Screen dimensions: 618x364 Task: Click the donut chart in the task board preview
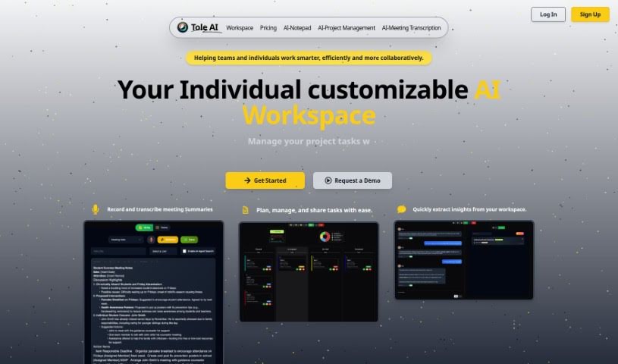coord(325,237)
